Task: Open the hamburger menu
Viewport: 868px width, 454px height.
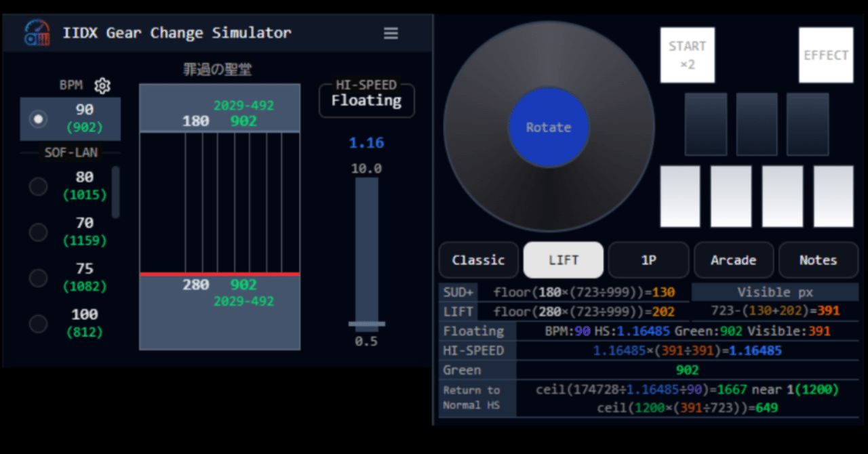Action: [x=391, y=33]
